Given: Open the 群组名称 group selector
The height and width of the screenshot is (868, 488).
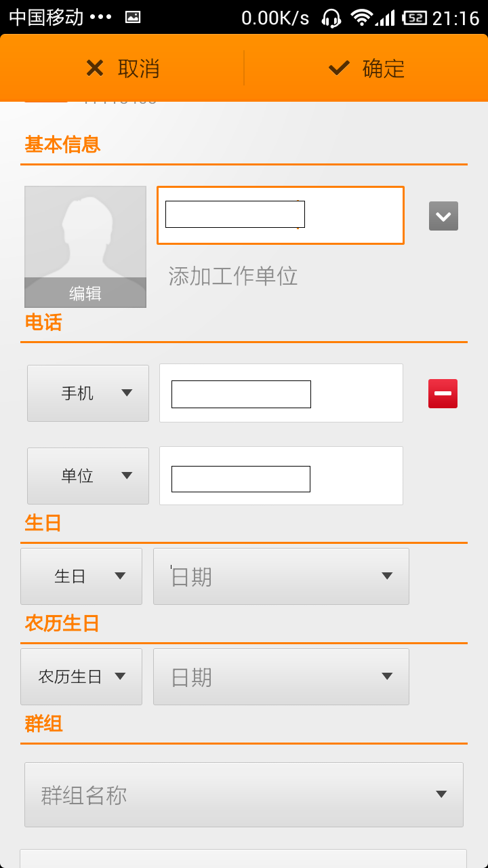Looking at the screenshot, I should (244, 795).
